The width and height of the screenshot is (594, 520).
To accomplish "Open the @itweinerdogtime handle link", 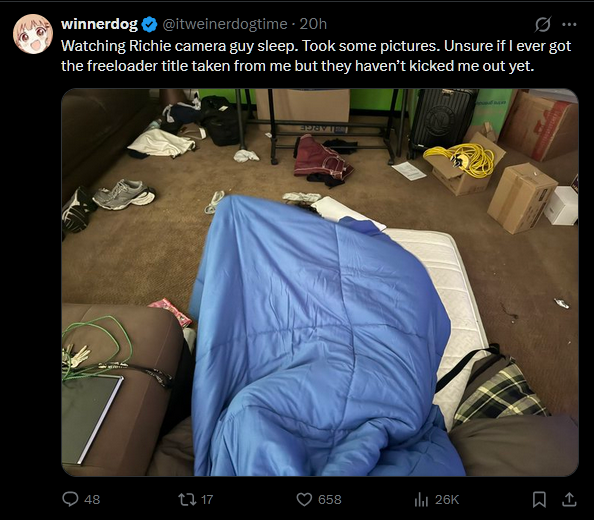I will (x=225, y=24).
